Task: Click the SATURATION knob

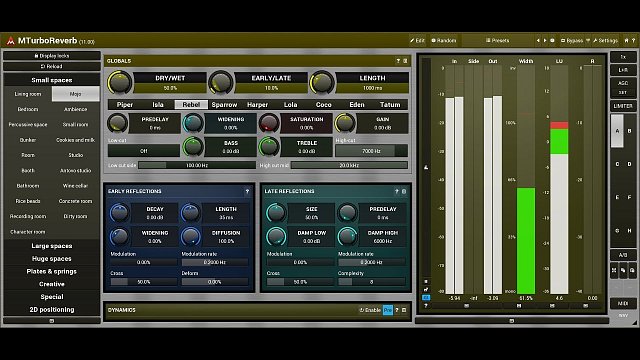Action: (269, 123)
